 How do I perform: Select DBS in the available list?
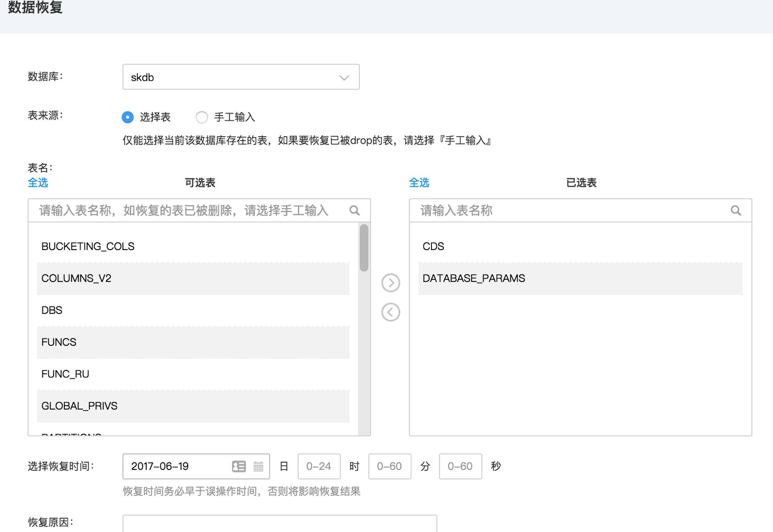[x=193, y=310]
